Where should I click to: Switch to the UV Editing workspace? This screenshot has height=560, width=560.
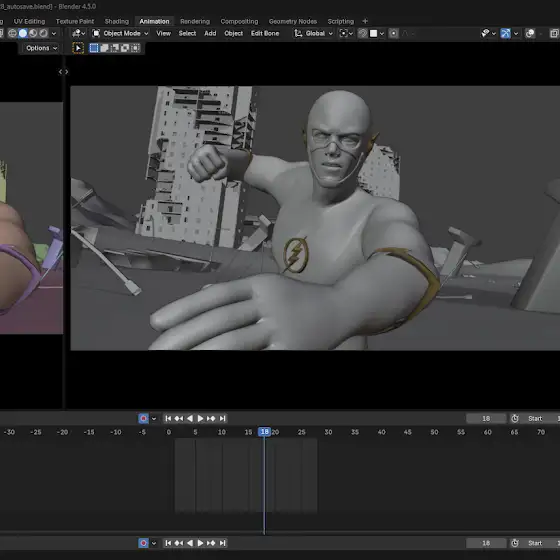click(x=29, y=21)
